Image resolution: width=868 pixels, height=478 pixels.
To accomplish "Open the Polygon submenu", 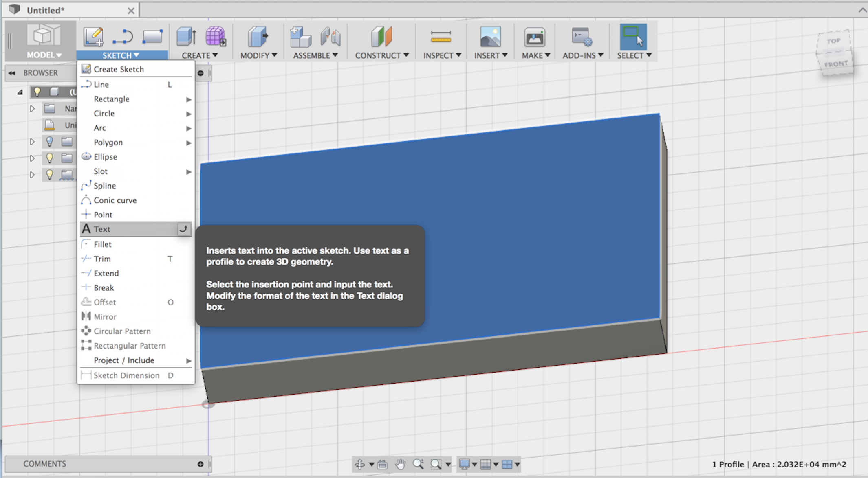I will (136, 143).
